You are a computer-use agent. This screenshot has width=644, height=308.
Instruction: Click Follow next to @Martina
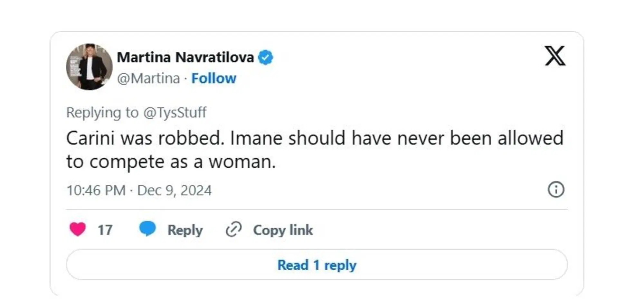pos(214,78)
